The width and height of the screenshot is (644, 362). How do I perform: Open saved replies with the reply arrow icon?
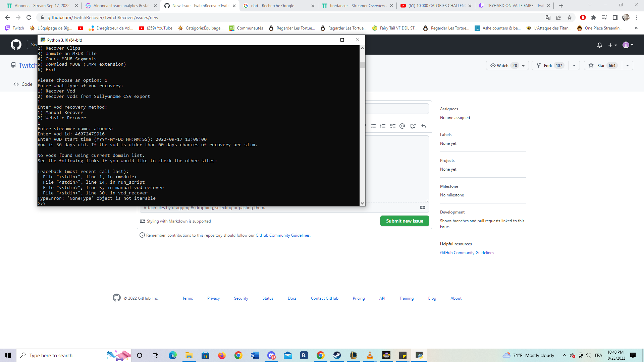coord(424,126)
